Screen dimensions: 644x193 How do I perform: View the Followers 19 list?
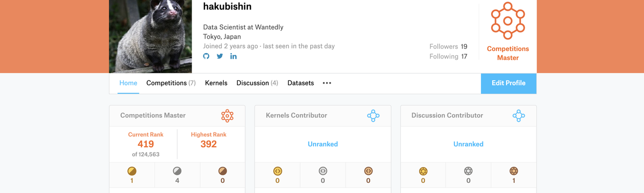[x=448, y=47]
